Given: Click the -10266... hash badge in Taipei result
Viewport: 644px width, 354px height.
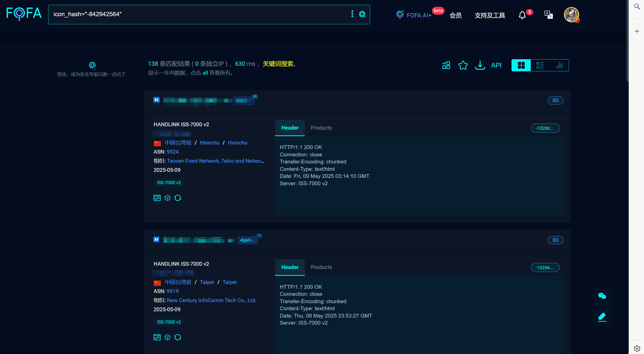Looking at the screenshot, I should click(545, 267).
